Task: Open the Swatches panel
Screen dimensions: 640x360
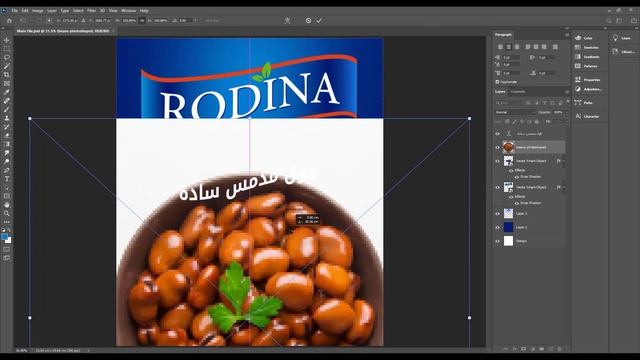Action: coord(587,47)
